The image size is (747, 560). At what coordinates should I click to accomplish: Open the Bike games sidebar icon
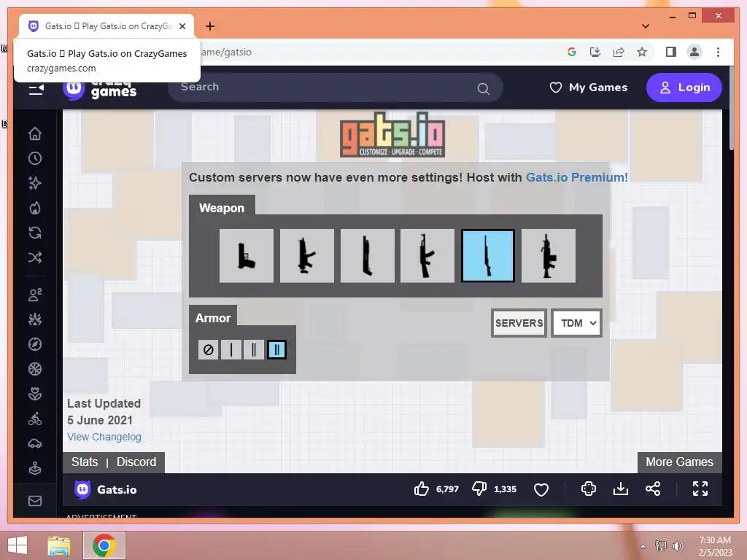(35, 419)
